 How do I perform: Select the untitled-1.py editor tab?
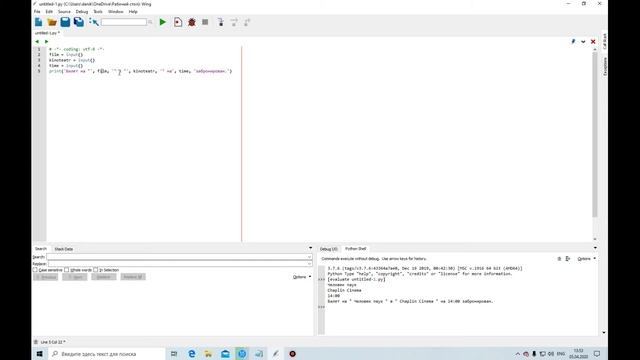click(47, 33)
